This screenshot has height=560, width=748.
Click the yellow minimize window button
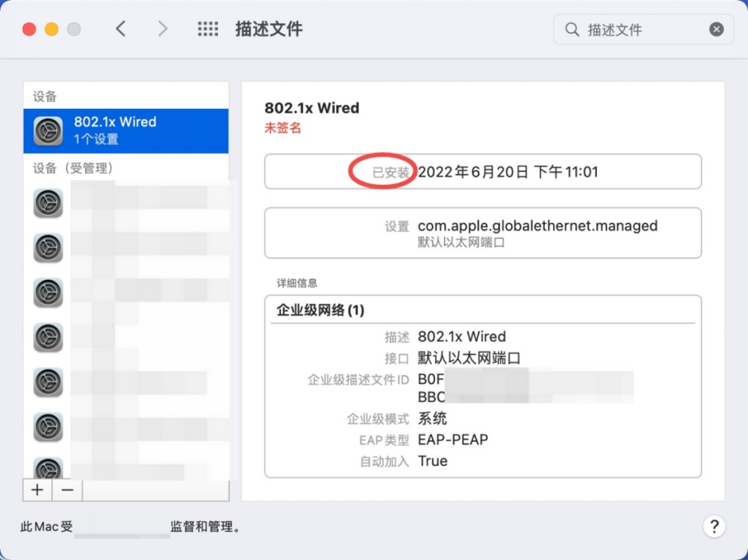coord(51,30)
